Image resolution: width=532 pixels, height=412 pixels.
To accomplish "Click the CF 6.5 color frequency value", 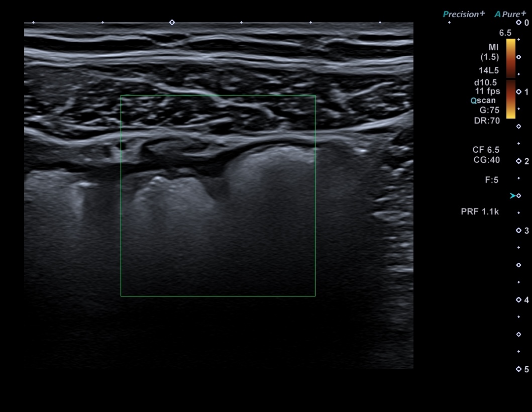I will pyautogui.click(x=486, y=150).
